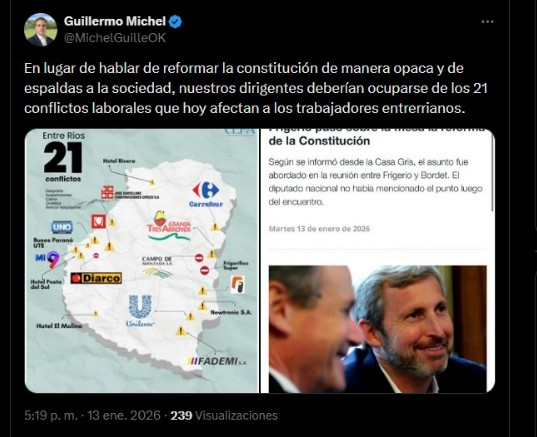Image resolution: width=537 pixels, height=437 pixels.
Task: Click the MI 9 channel logo
Action: [47, 259]
